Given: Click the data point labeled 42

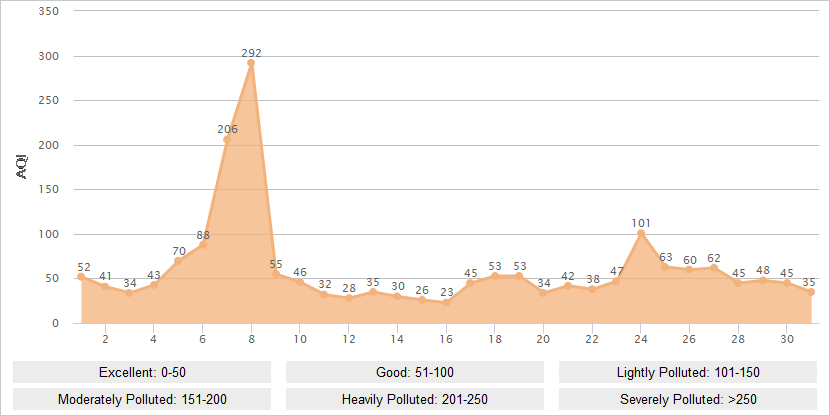Looking at the screenshot, I should point(567,286).
